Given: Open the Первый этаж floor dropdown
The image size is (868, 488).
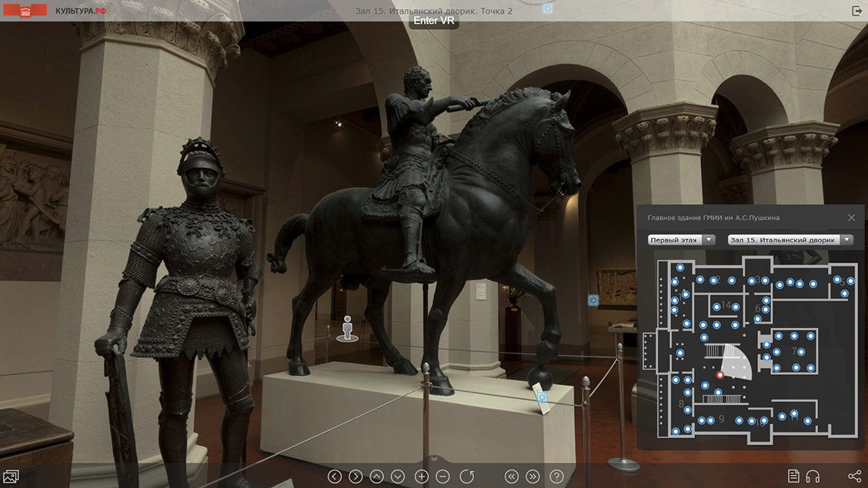Looking at the screenshot, I should pyautogui.click(x=682, y=240).
